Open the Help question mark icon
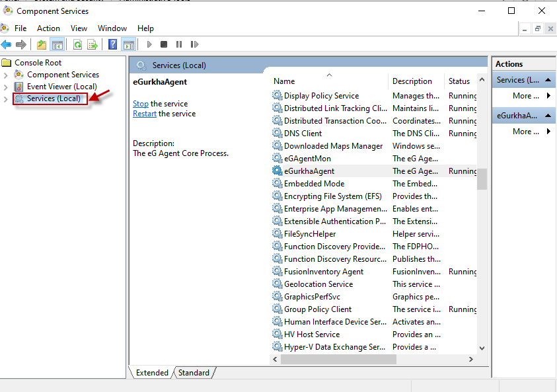Viewport: 557px width, 392px height. tap(112, 44)
